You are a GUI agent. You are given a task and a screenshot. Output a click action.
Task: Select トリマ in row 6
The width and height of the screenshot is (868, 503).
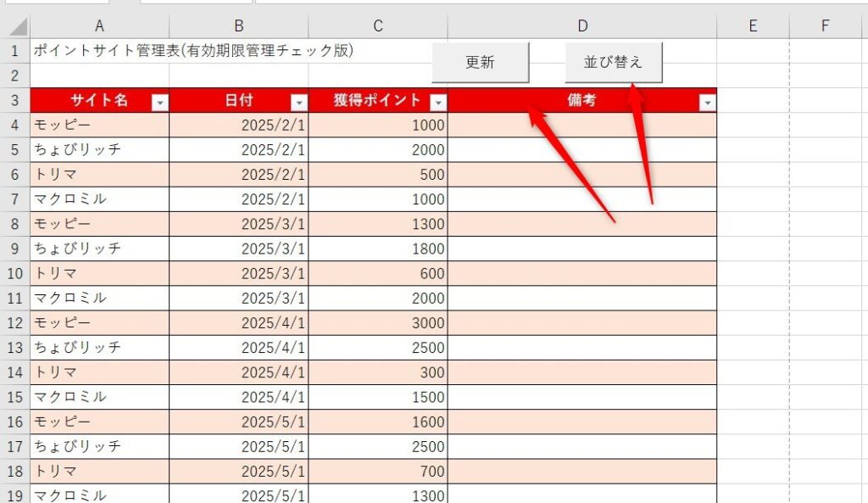click(100, 175)
